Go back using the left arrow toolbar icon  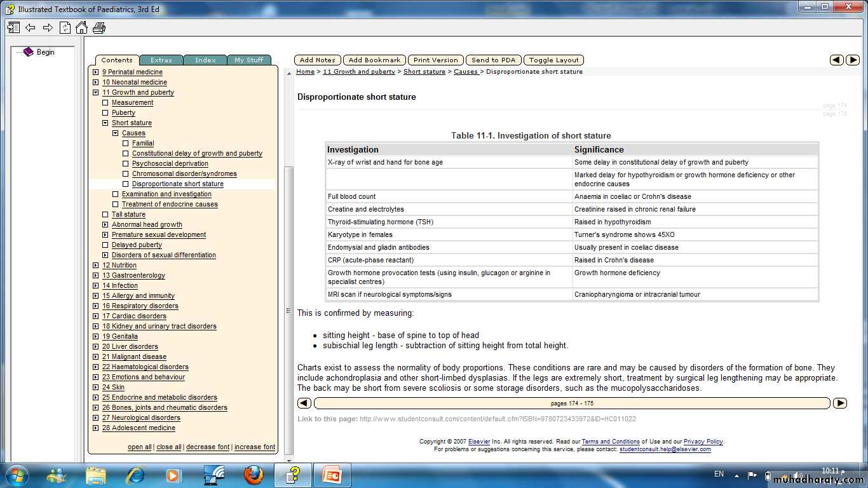tap(31, 27)
